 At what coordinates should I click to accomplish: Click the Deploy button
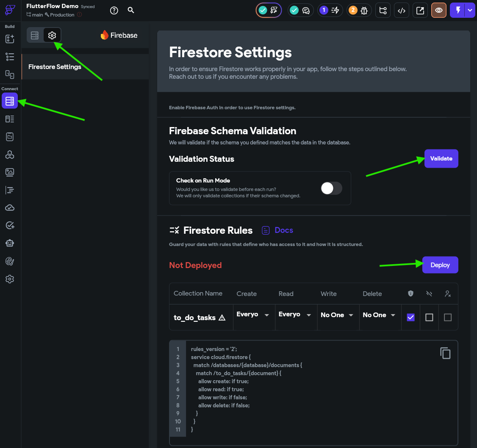(x=440, y=265)
